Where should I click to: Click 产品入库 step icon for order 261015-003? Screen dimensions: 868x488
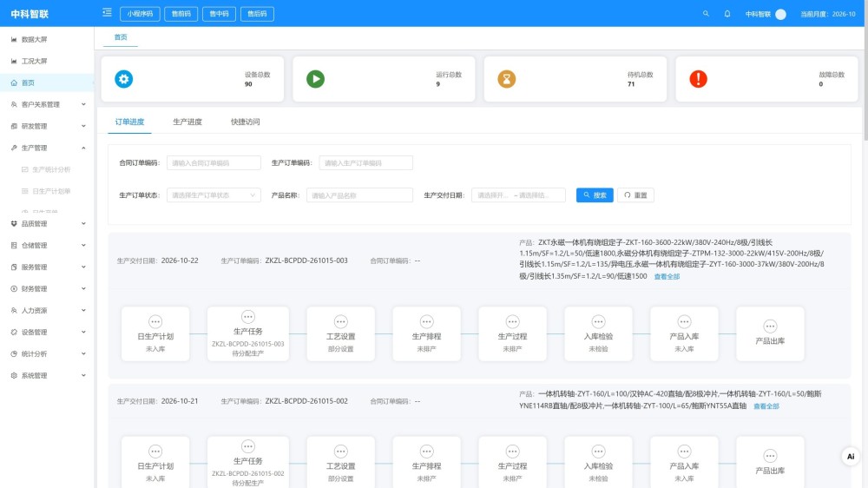click(x=684, y=322)
